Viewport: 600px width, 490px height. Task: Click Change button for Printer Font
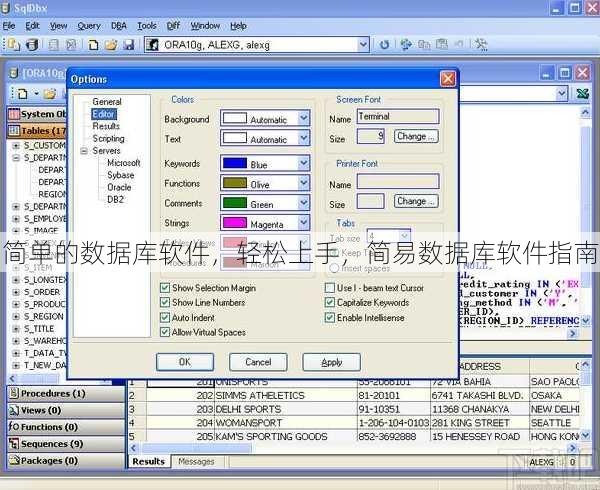click(416, 201)
